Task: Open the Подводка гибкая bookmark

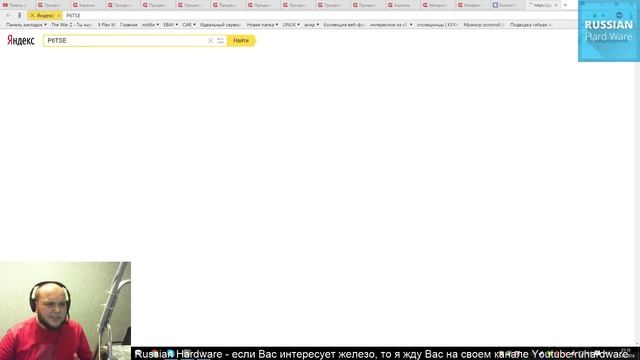Action: click(531, 25)
